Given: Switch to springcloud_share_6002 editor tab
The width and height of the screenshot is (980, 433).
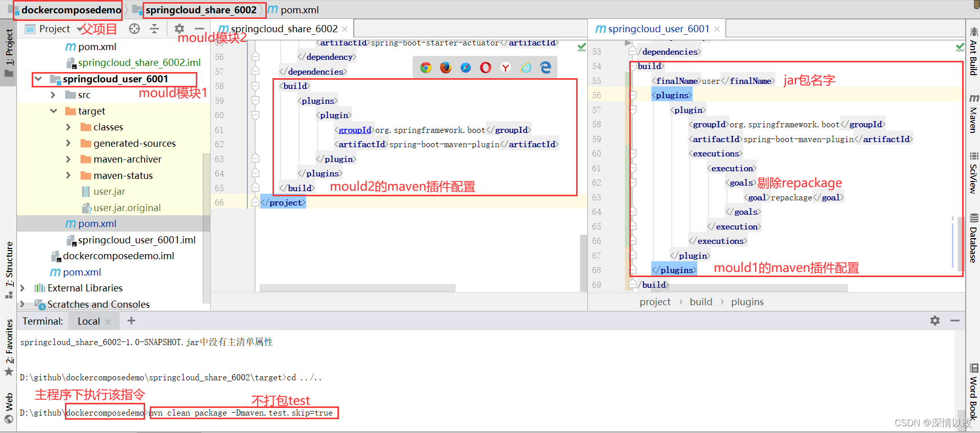Looking at the screenshot, I should (283, 29).
